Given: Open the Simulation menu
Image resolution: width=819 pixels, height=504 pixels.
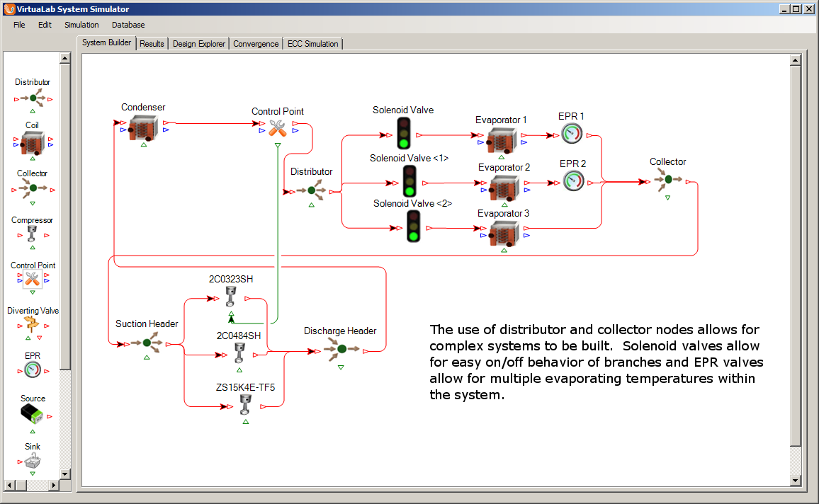Looking at the screenshot, I should [x=81, y=25].
